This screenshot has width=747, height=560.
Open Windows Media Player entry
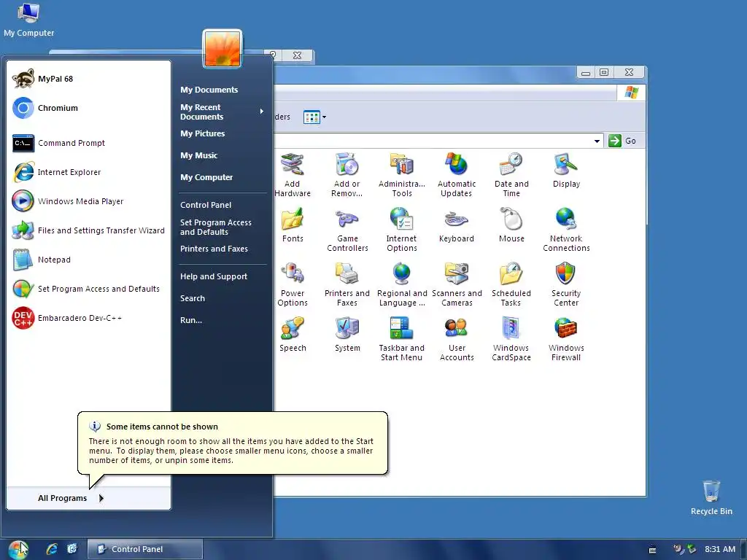tap(89, 201)
